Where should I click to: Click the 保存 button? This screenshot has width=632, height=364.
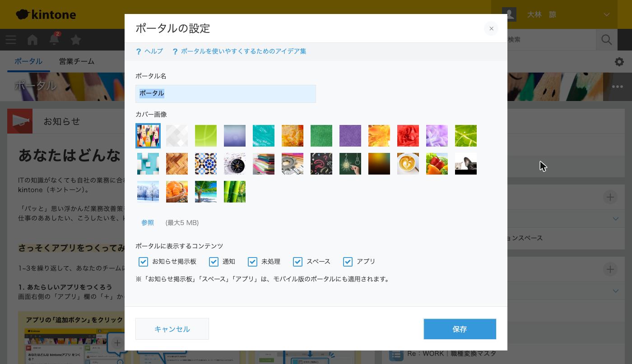(460, 329)
